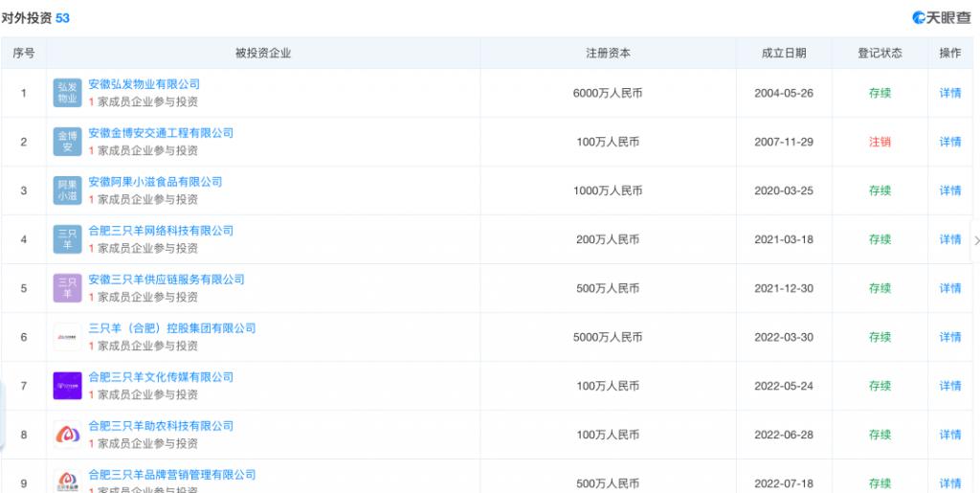
Task: Click the purple 文化传媒 logo in row 7
Action: point(67,386)
